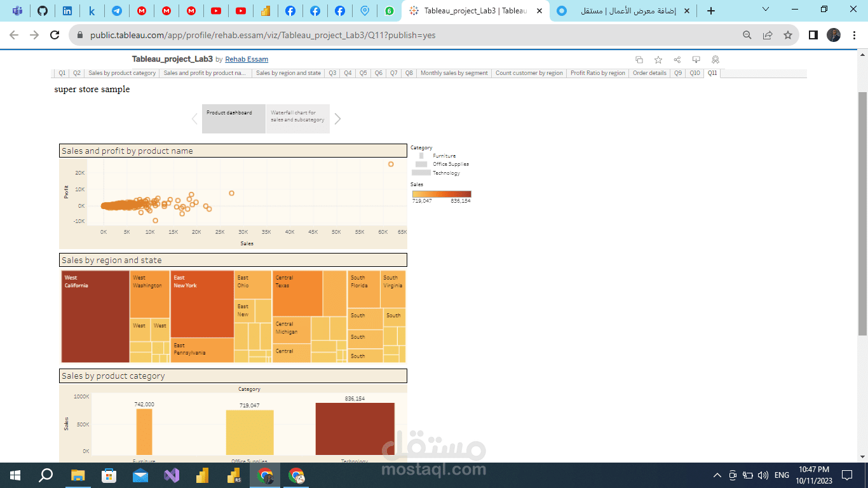Click the West California treemap block
Viewport: 868px width, 488px height.
click(95, 316)
